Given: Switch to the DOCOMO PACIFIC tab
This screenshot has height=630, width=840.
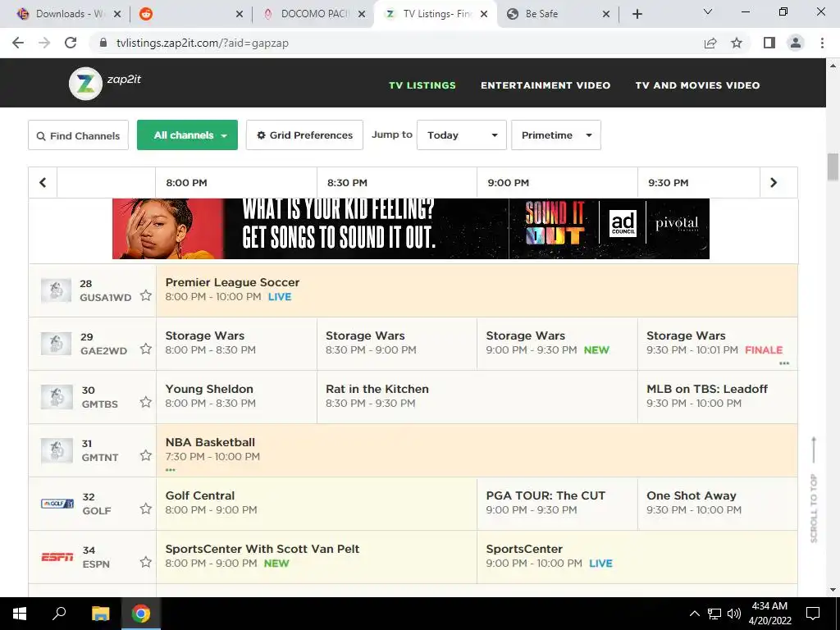Looking at the screenshot, I should click(314, 14).
